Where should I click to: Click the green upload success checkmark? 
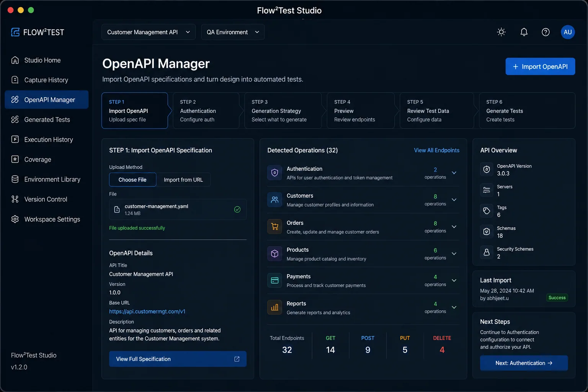(x=237, y=209)
